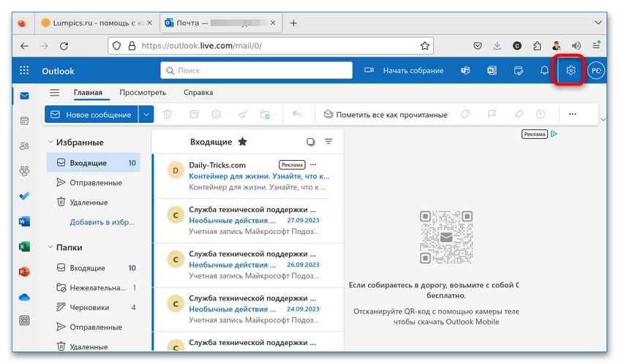Open the Outlook app launcher grid
The height and width of the screenshot is (364, 619).
pos(24,71)
